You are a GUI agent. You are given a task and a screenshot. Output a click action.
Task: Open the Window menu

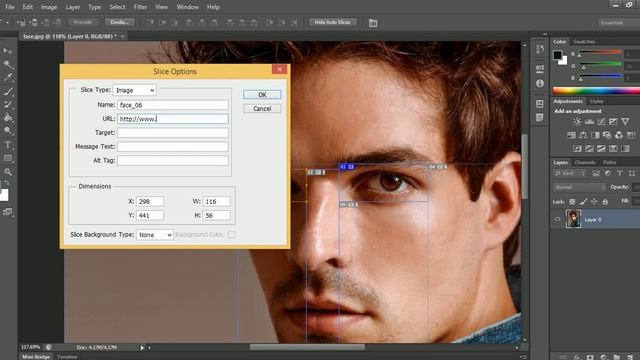pos(187,7)
